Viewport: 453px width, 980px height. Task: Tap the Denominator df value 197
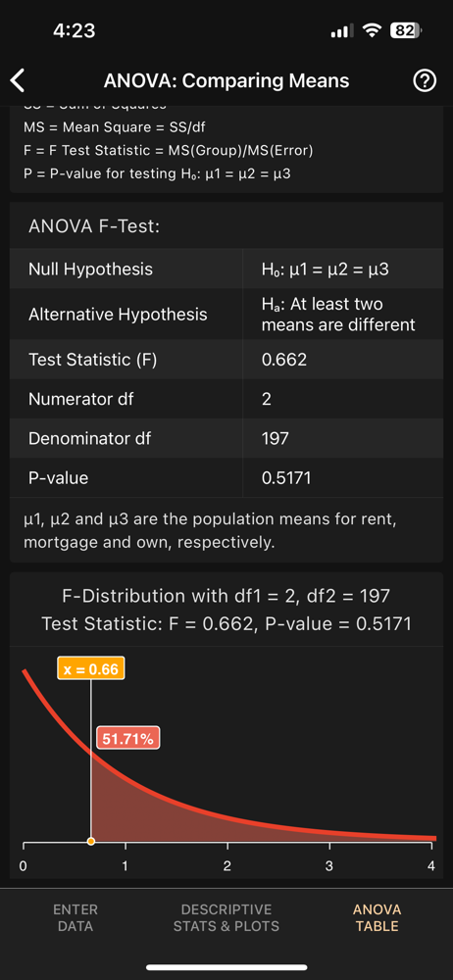[276, 438]
